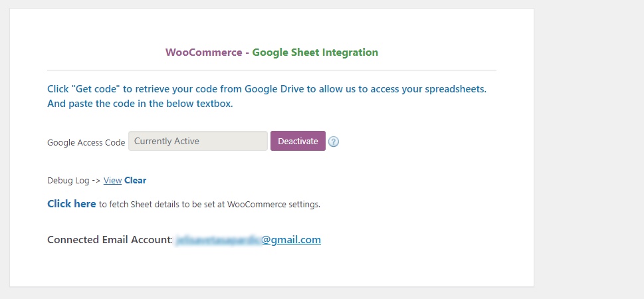Click the Google Access Code label
This screenshot has height=299, width=644.
[x=86, y=142]
